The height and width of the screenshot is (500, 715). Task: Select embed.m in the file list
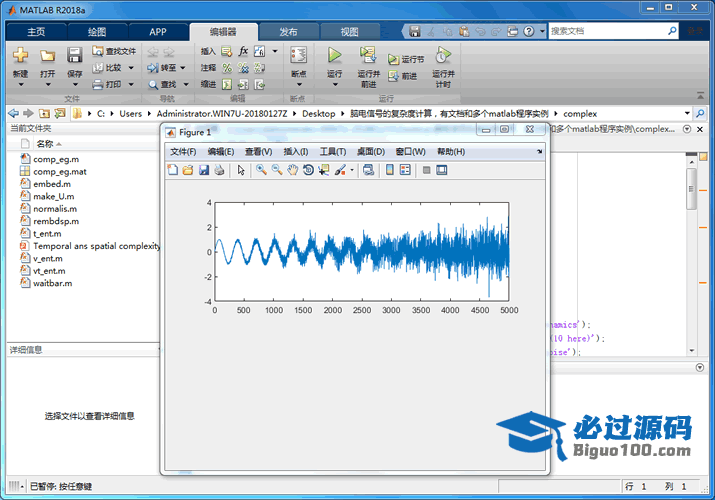[x=52, y=184]
